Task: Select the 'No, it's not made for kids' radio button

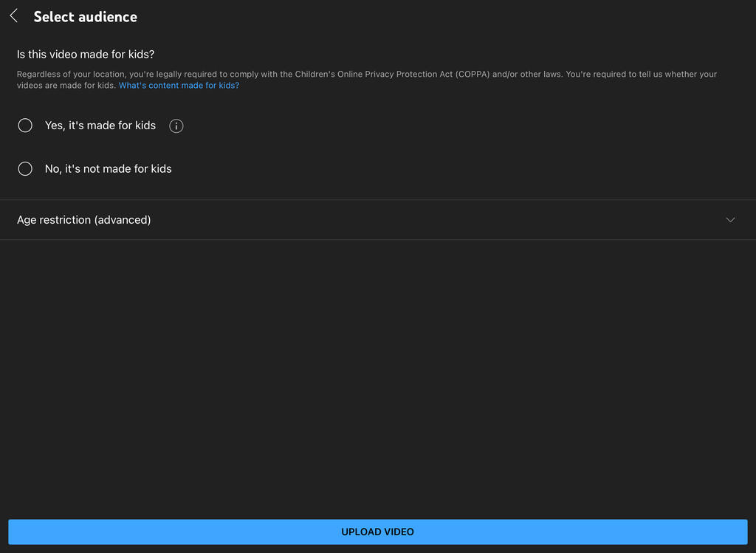Action: tap(25, 169)
